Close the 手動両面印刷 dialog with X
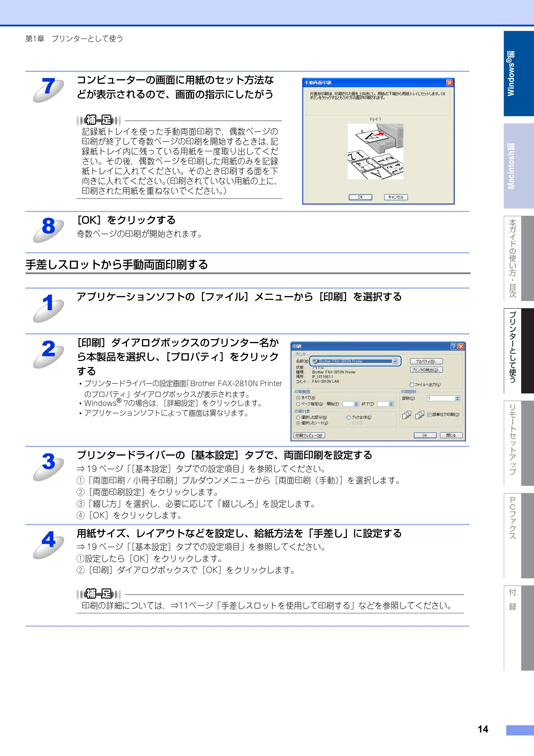The image size is (534, 756). tap(449, 83)
